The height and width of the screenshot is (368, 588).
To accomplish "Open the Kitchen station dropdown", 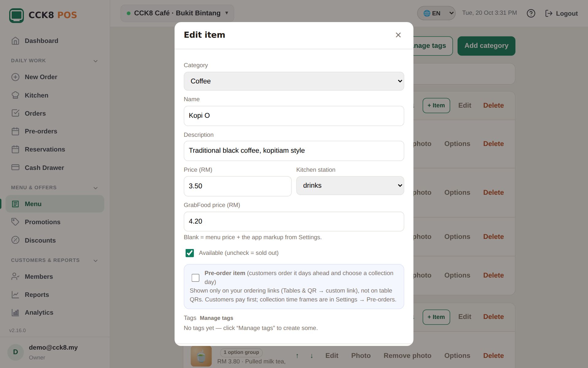I will point(350,186).
